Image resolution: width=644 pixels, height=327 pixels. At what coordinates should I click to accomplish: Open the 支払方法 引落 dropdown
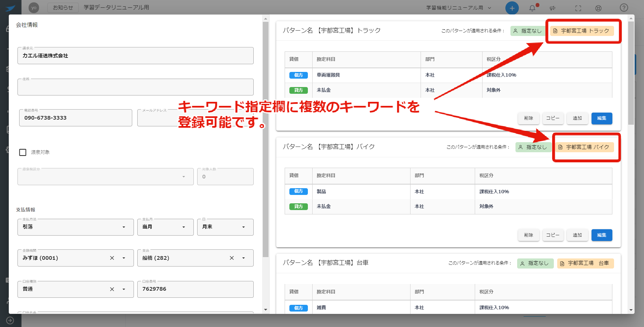coord(75,227)
